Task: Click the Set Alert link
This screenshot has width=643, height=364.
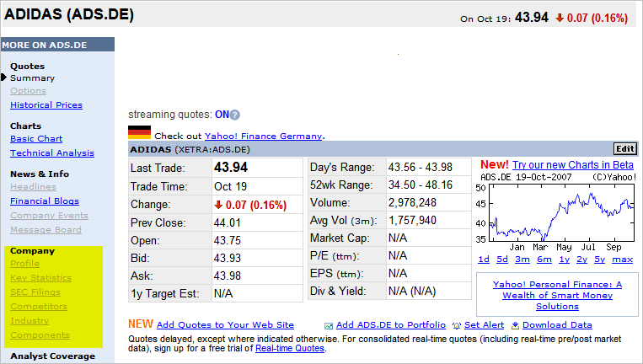Action: click(x=484, y=324)
